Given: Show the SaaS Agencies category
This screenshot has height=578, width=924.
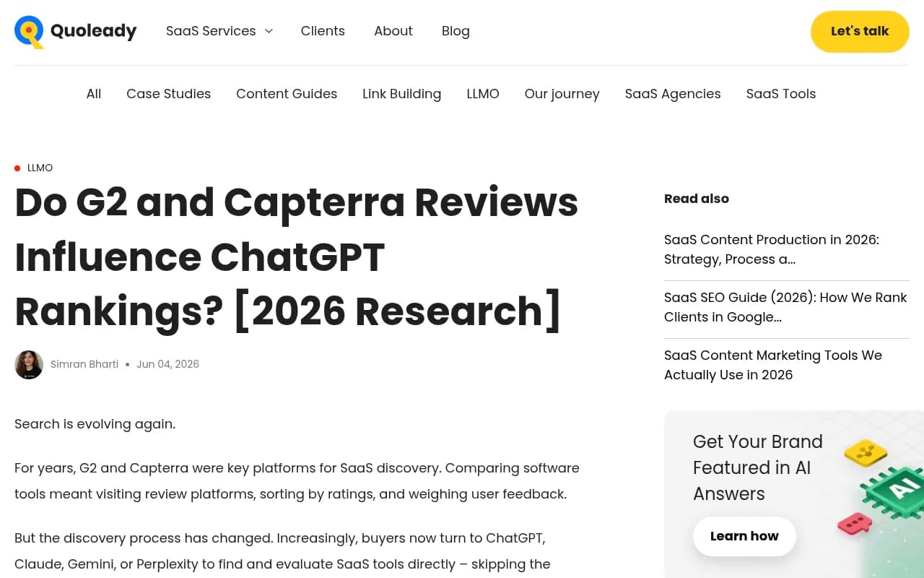Looking at the screenshot, I should 673,94.
